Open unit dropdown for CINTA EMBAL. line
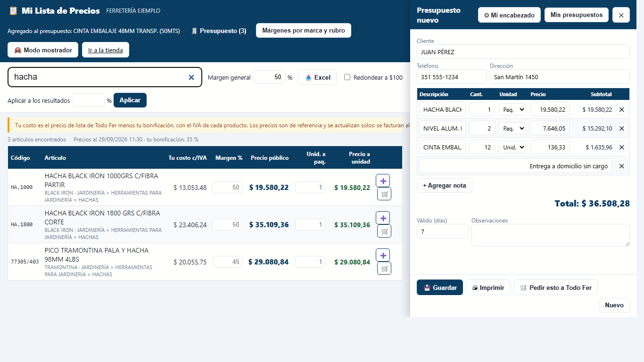Screen dimensions: 644x362 (512, 147)
